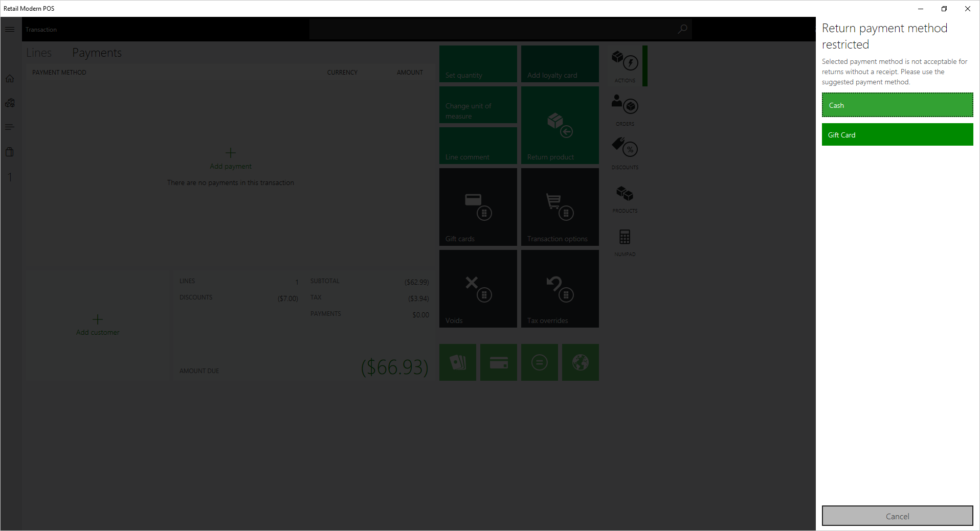Image resolution: width=980 pixels, height=531 pixels.
Task: Click the card payment icon tile
Action: 499,362
